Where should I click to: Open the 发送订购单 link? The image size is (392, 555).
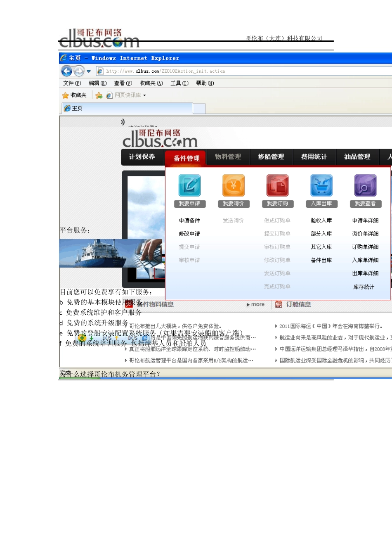277,273
